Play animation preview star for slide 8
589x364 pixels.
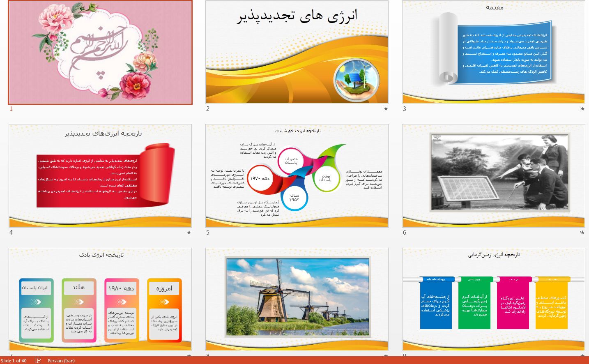click(385, 356)
